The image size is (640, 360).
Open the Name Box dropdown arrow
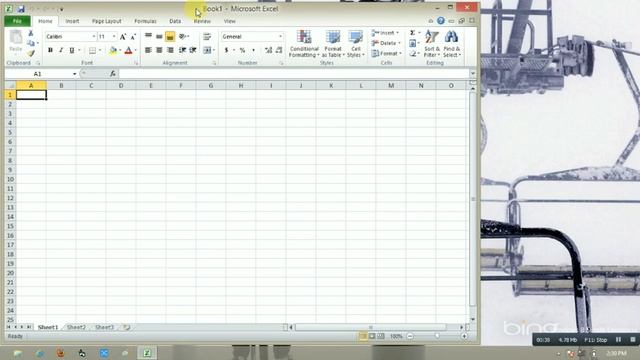pos(74,74)
